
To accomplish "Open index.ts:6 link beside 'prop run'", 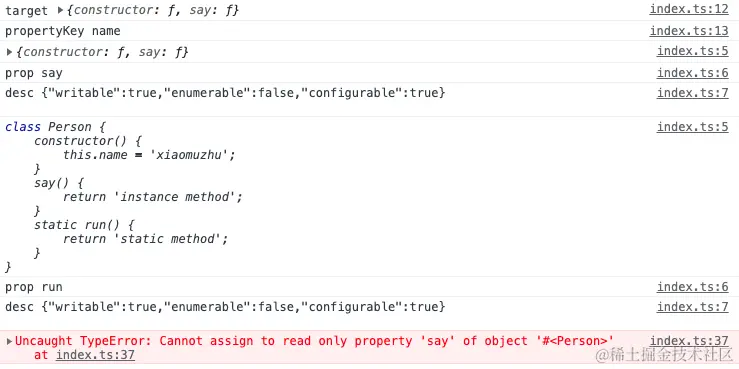I will pos(693,287).
